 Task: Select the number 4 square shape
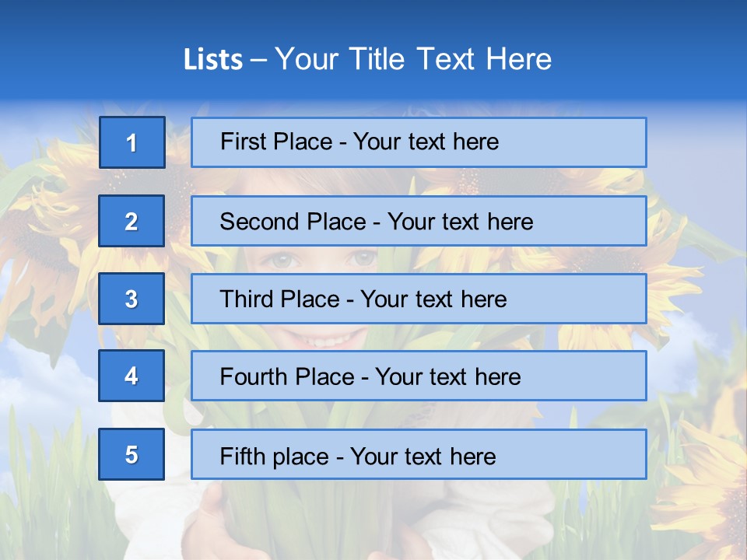click(132, 376)
